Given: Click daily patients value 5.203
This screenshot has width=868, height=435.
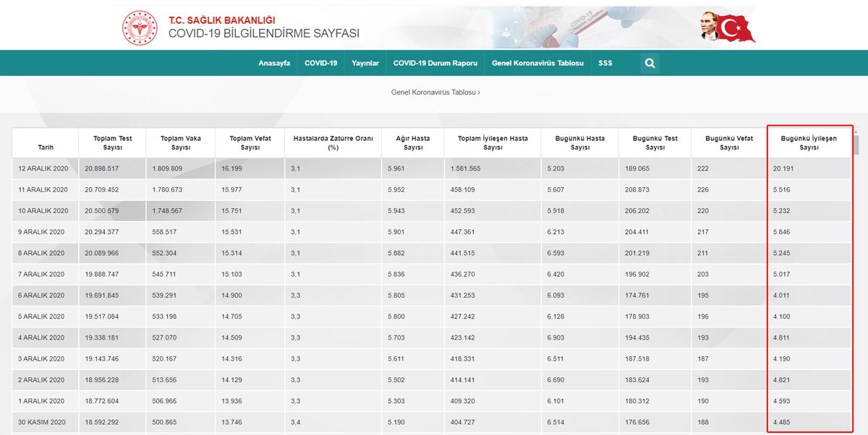Looking at the screenshot, I should click(556, 168).
